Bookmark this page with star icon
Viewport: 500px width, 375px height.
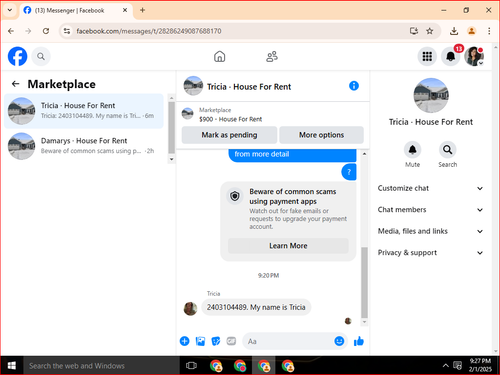[430, 31]
